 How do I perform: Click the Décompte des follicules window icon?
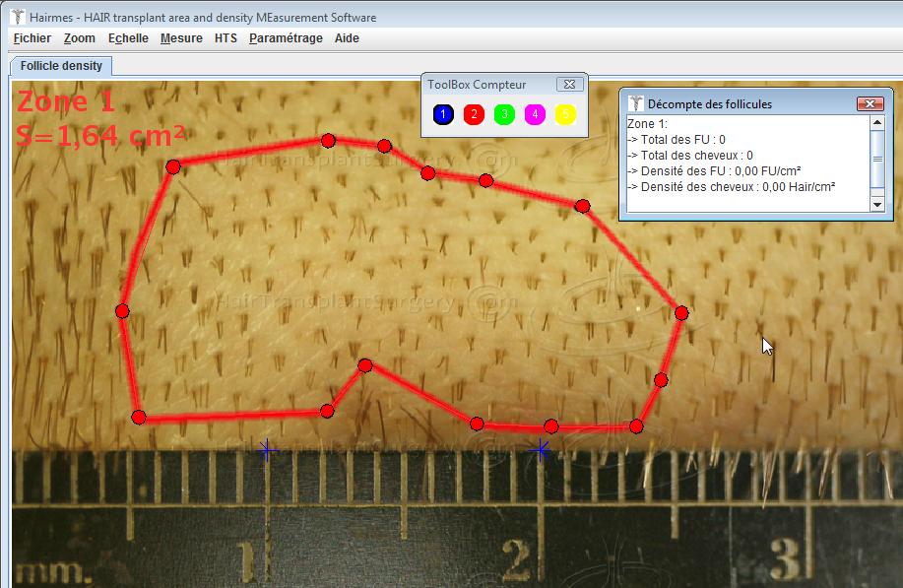[x=635, y=103]
